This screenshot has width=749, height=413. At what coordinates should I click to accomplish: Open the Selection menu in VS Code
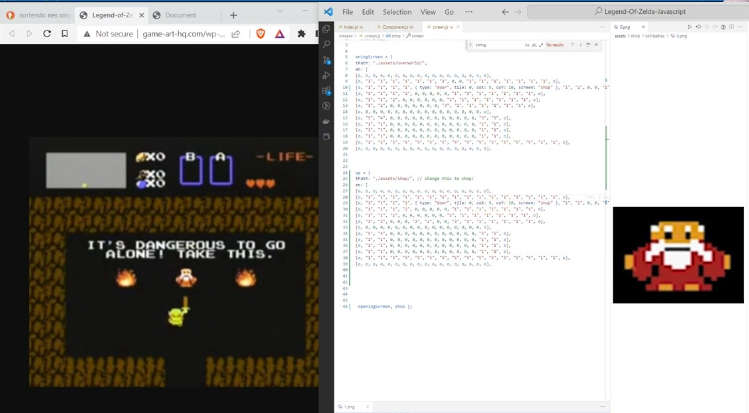click(396, 12)
